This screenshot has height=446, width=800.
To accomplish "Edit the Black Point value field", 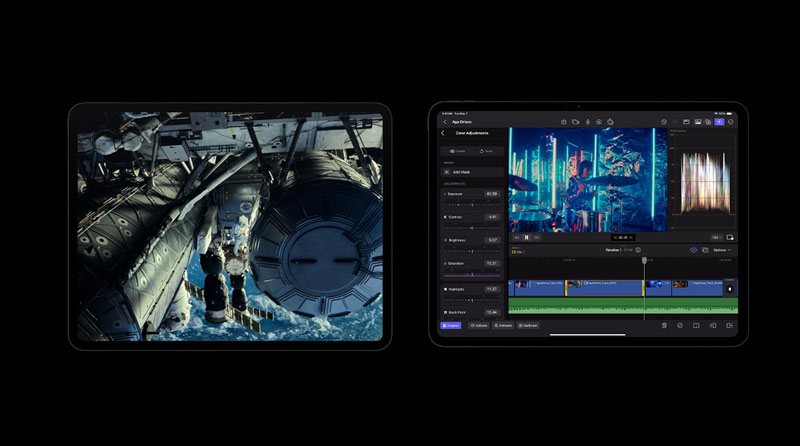I will [492, 312].
